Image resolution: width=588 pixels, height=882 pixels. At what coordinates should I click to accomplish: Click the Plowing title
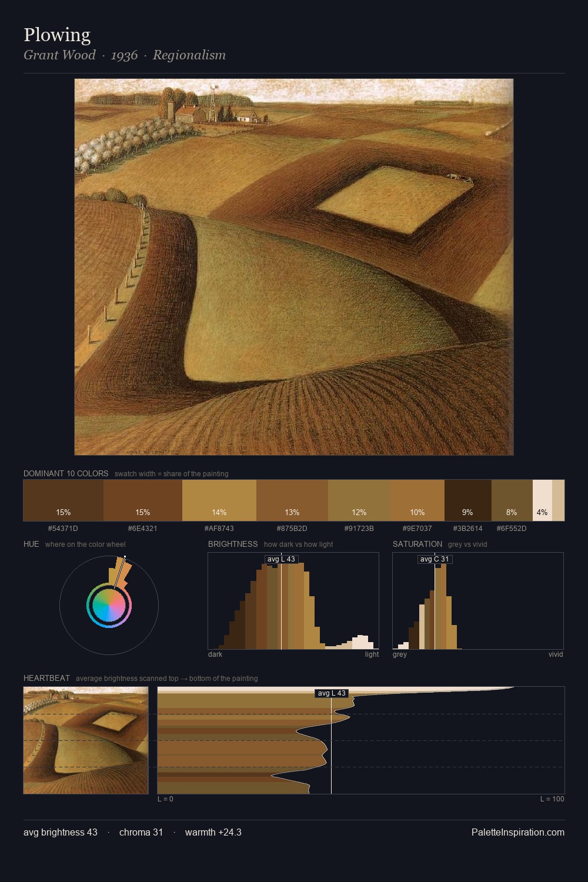pyautogui.click(x=57, y=35)
